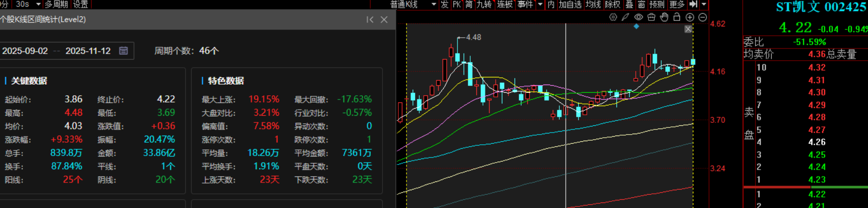Open the 更多 more menu
This screenshot has height=208, width=868.
677,4
